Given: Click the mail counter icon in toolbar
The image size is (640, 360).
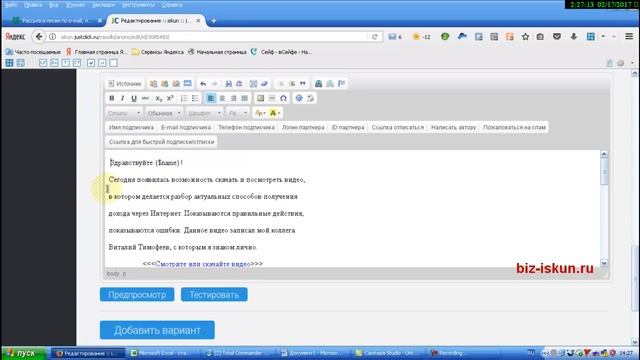Looking at the screenshot, I should (x=395, y=37).
